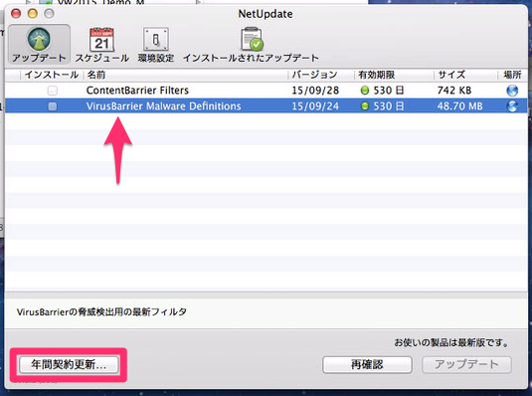
Task: Sort by the 名前 column header
Action: click(x=186, y=75)
